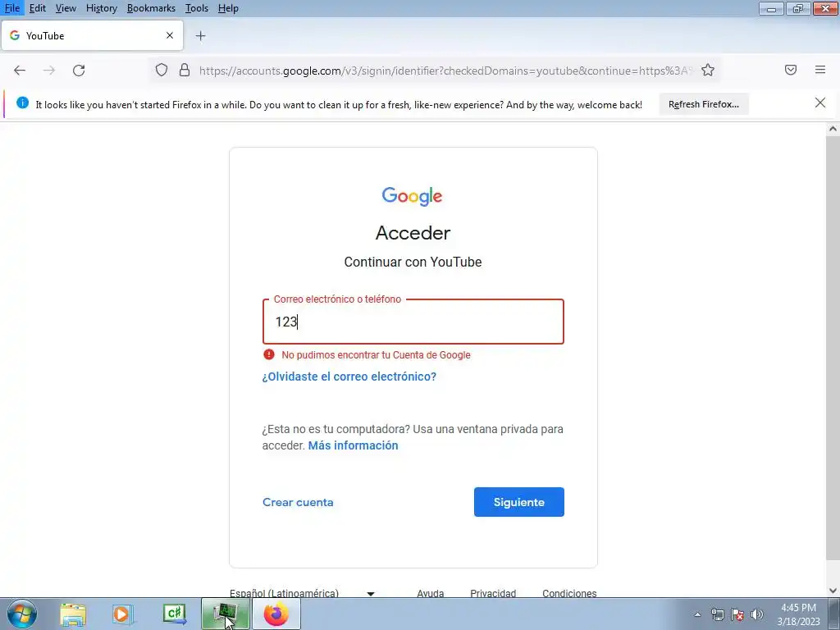Click the volume speaker tray icon
The width and height of the screenshot is (840, 630).
757,614
